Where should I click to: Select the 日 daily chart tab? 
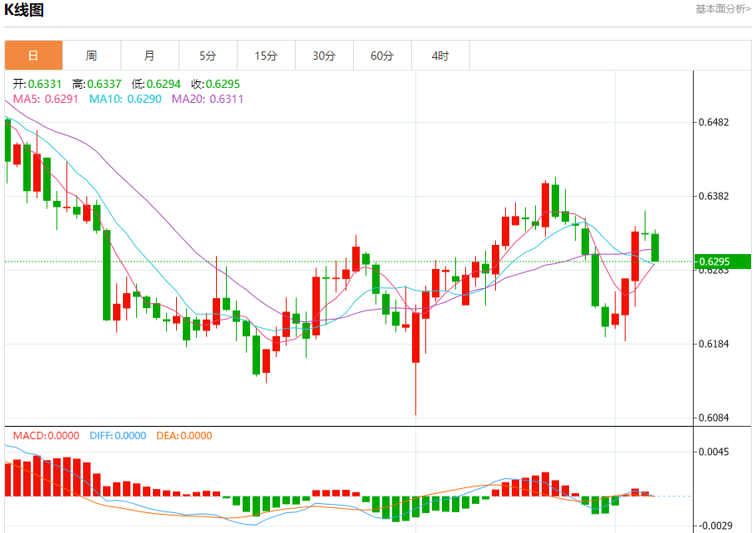(x=34, y=56)
